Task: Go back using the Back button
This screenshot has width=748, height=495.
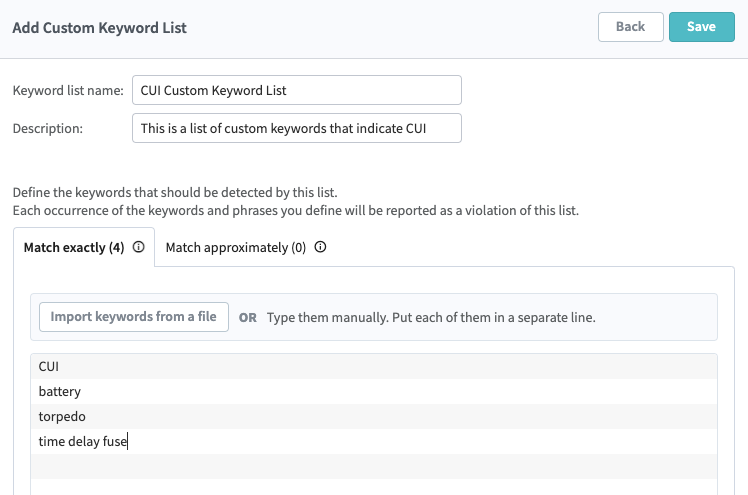Action: [630, 27]
